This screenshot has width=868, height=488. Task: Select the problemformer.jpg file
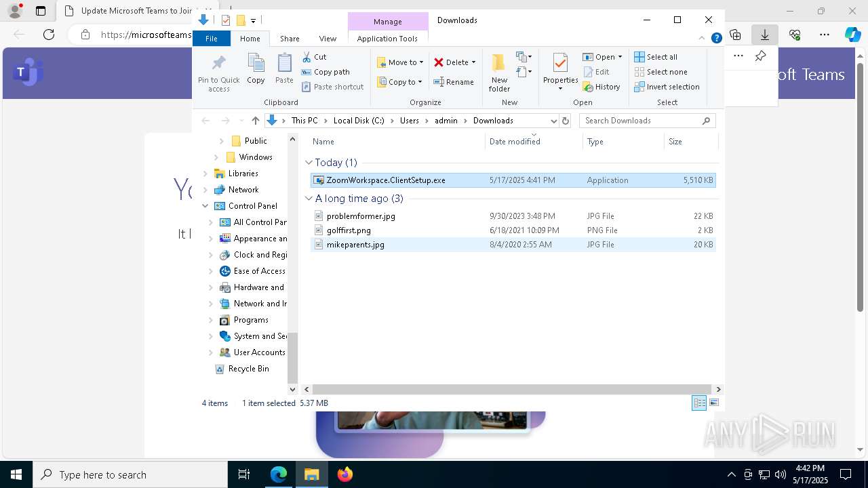(513, 216)
